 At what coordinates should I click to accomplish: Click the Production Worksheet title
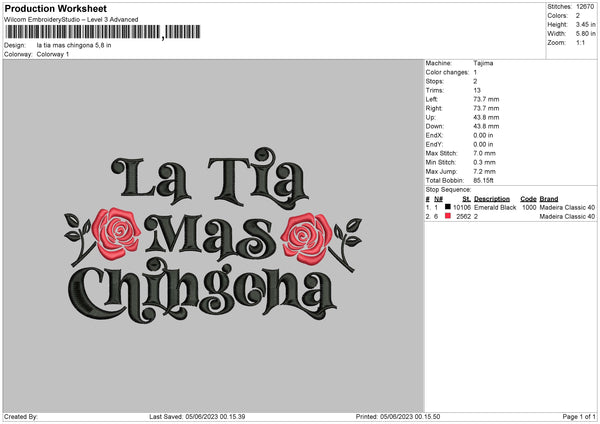[56, 8]
